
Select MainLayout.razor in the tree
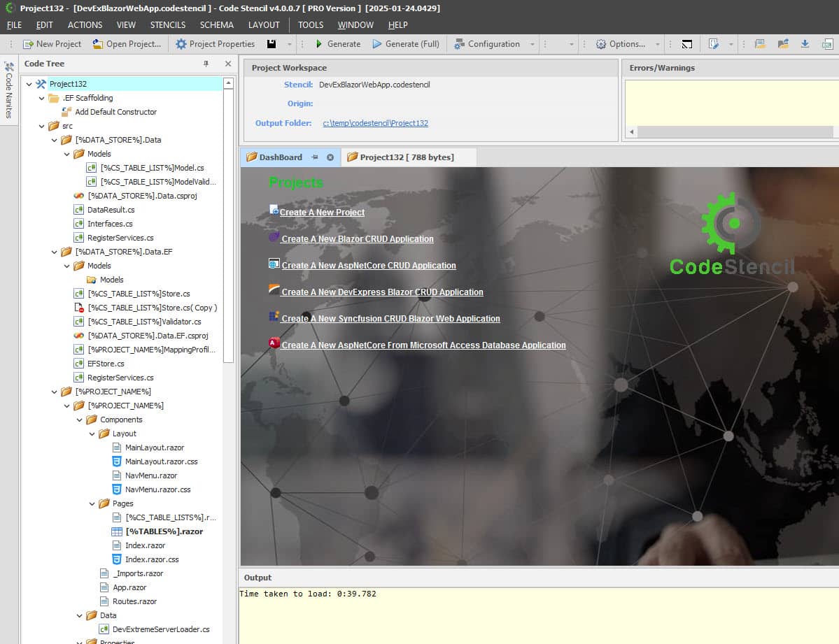pyautogui.click(x=155, y=448)
